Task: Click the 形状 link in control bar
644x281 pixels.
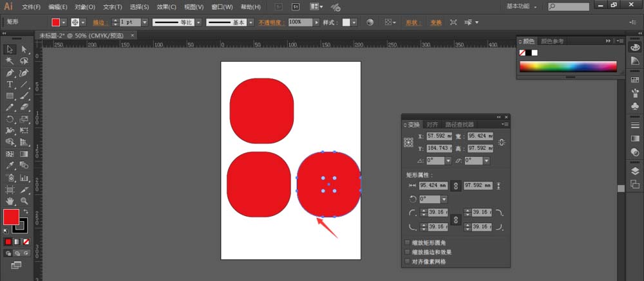Action: 414,23
